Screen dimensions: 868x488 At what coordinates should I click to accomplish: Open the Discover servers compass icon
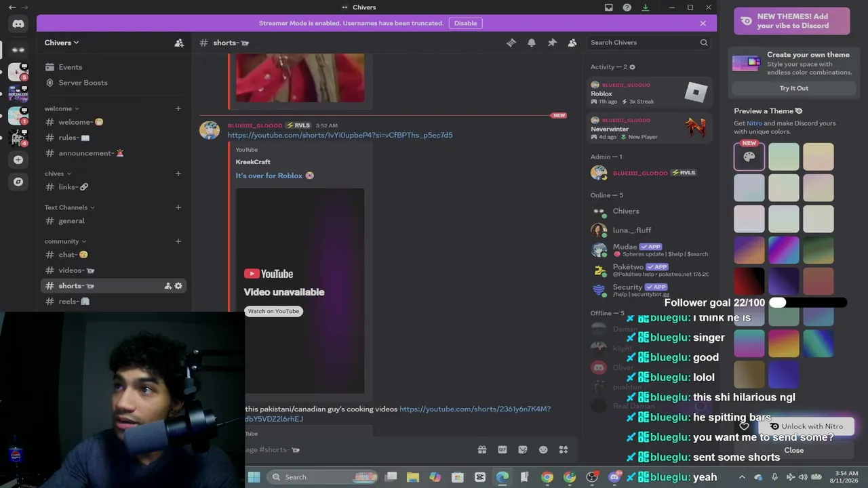[18, 182]
